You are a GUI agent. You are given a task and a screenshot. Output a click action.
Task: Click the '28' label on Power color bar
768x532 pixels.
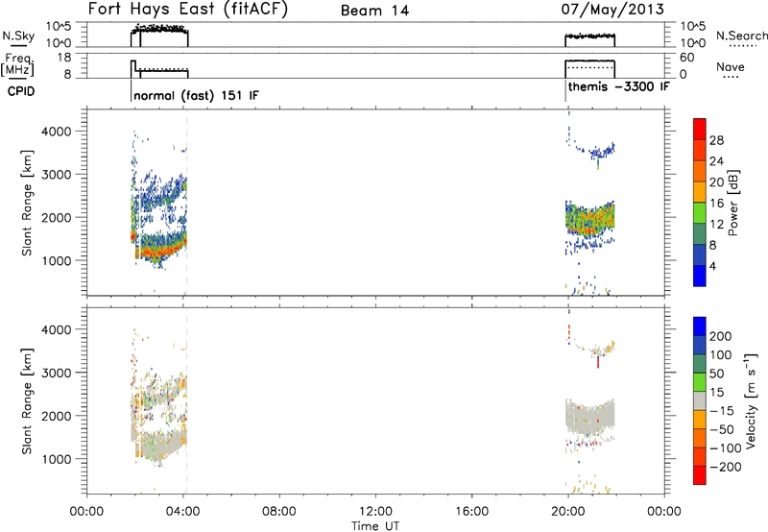click(x=716, y=140)
